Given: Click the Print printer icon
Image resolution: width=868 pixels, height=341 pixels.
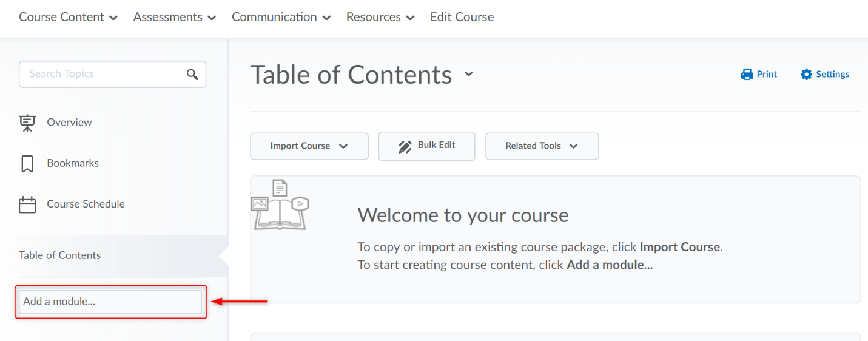Looking at the screenshot, I should [x=747, y=75].
